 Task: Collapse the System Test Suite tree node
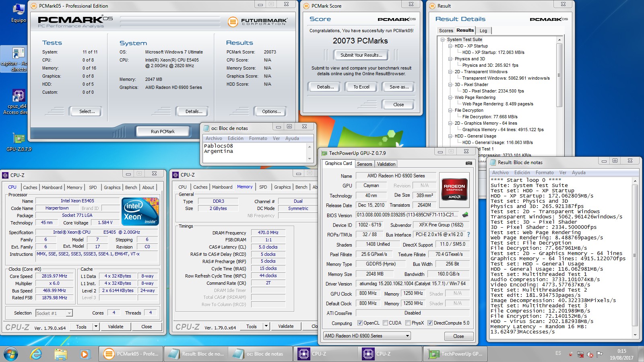(443, 39)
